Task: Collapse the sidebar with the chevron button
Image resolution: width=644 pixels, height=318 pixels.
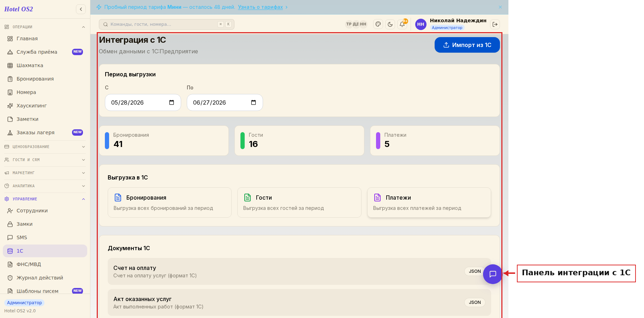Action: coord(81,9)
